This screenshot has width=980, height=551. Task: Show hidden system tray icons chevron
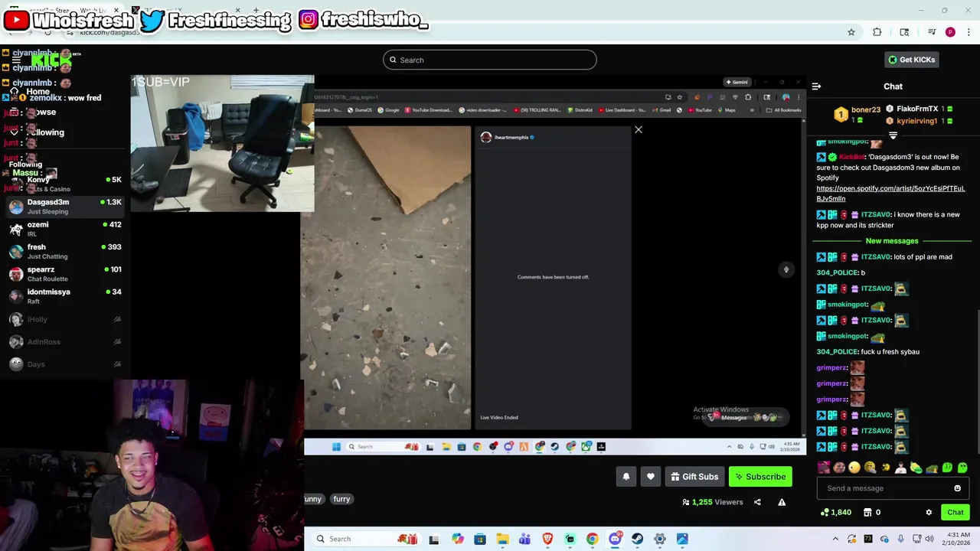point(835,539)
